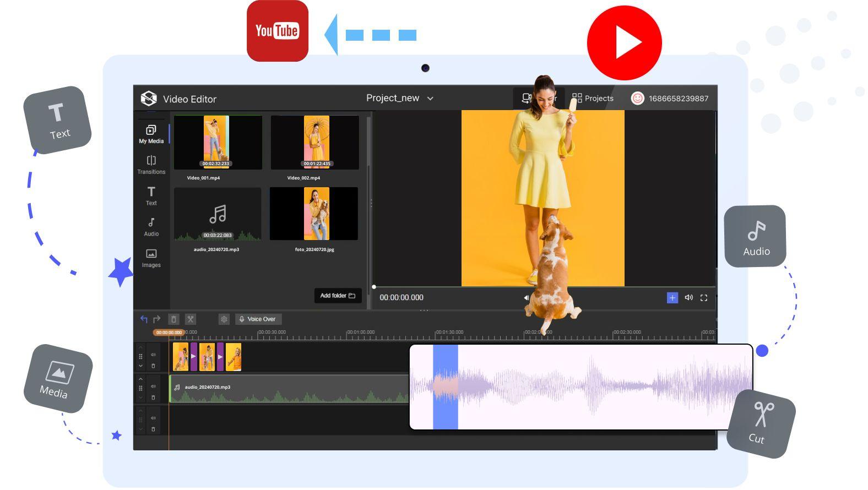Click the screen recorder icon in the header

[527, 99]
